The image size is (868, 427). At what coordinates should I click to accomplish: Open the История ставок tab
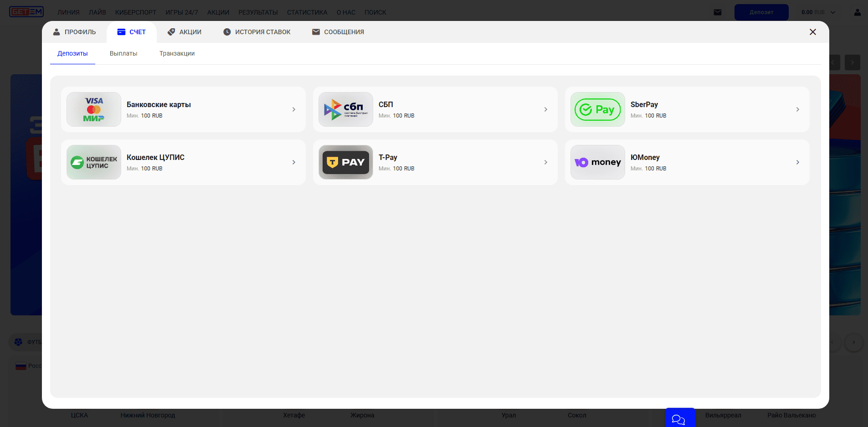pyautogui.click(x=257, y=32)
